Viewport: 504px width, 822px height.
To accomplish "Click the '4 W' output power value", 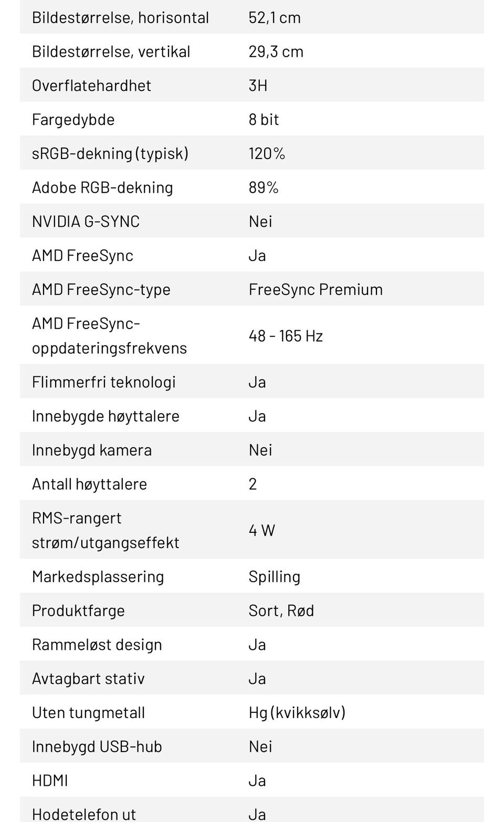I will point(261,530).
